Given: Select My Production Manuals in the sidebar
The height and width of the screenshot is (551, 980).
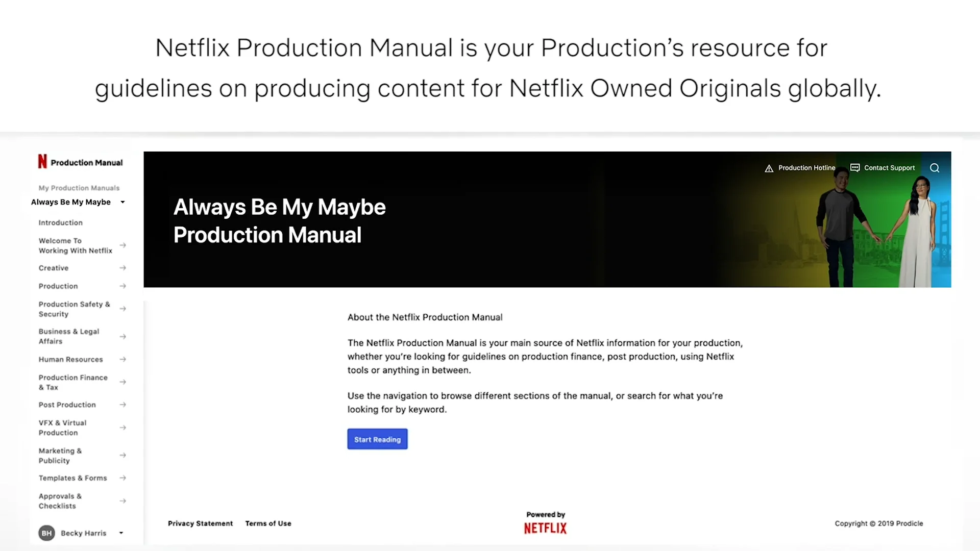Looking at the screenshot, I should (x=79, y=188).
